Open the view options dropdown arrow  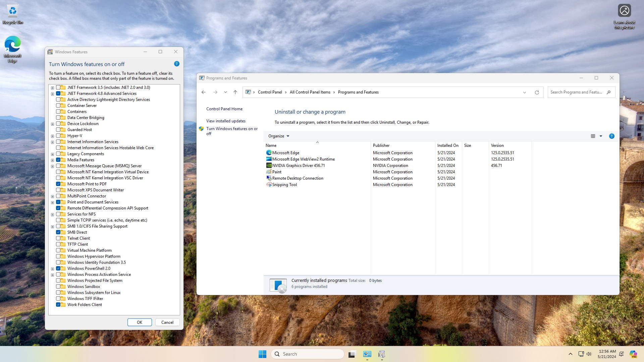[x=601, y=136]
